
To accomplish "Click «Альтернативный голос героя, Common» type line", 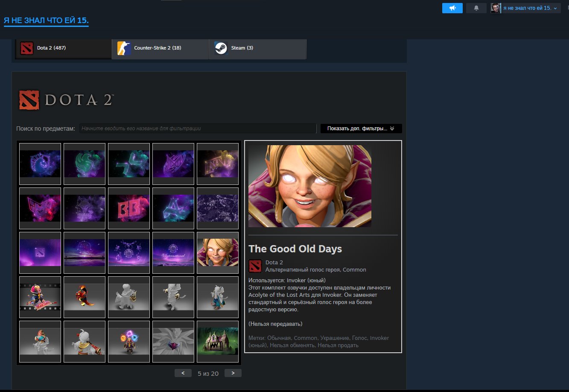I will pos(316,270).
